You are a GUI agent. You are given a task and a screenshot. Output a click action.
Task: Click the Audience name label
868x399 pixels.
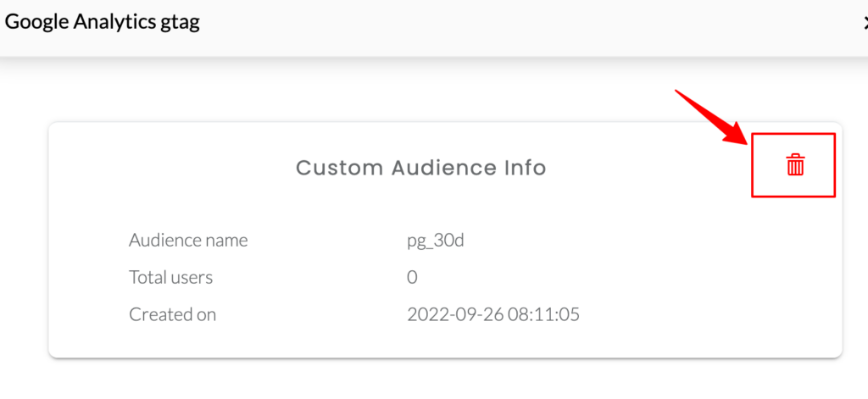pos(188,241)
